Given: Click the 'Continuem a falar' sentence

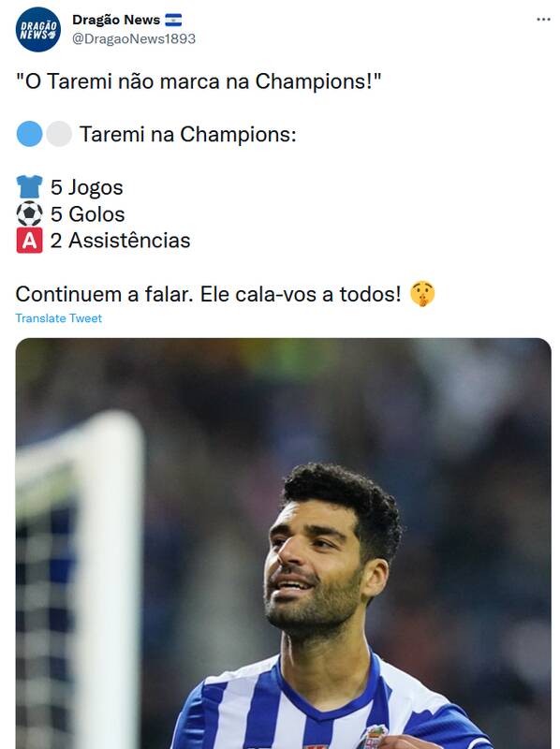Looking at the screenshot, I should [x=208, y=294].
